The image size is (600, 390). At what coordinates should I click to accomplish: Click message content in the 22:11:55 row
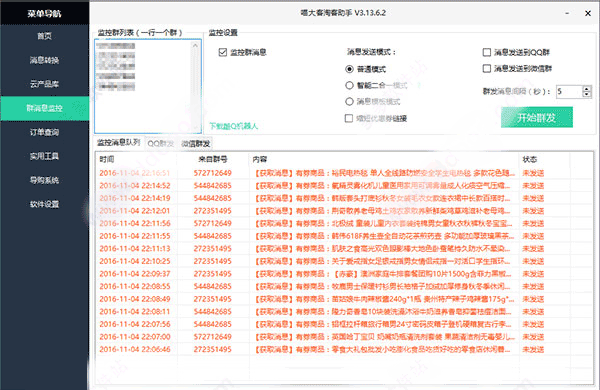tap(385, 236)
